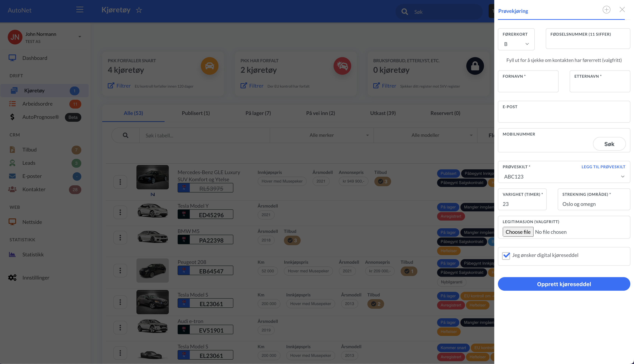This screenshot has height=364, width=634.
Task: Click Søk i tabell search field
Action: point(204,135)
